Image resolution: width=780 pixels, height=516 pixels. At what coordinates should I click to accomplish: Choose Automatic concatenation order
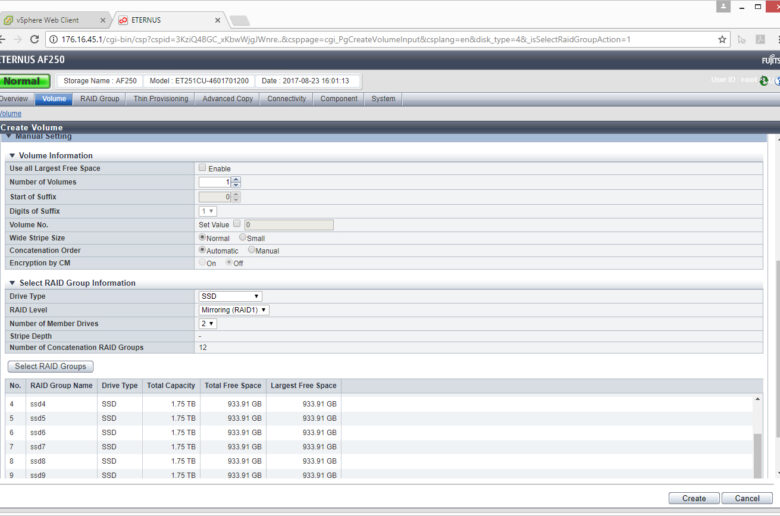202,250
